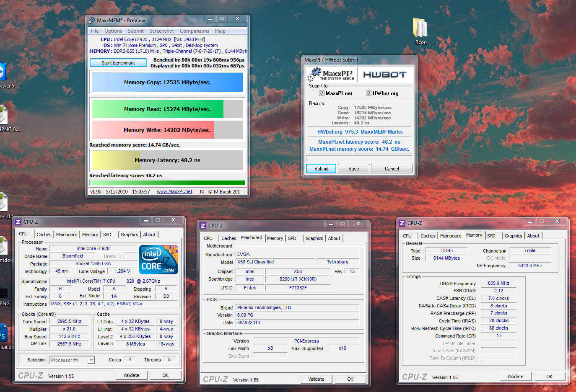Switch to Mainboard tab in left CPU-Z
This screenshot has height=392, width=576.
(x=67, y=235)
